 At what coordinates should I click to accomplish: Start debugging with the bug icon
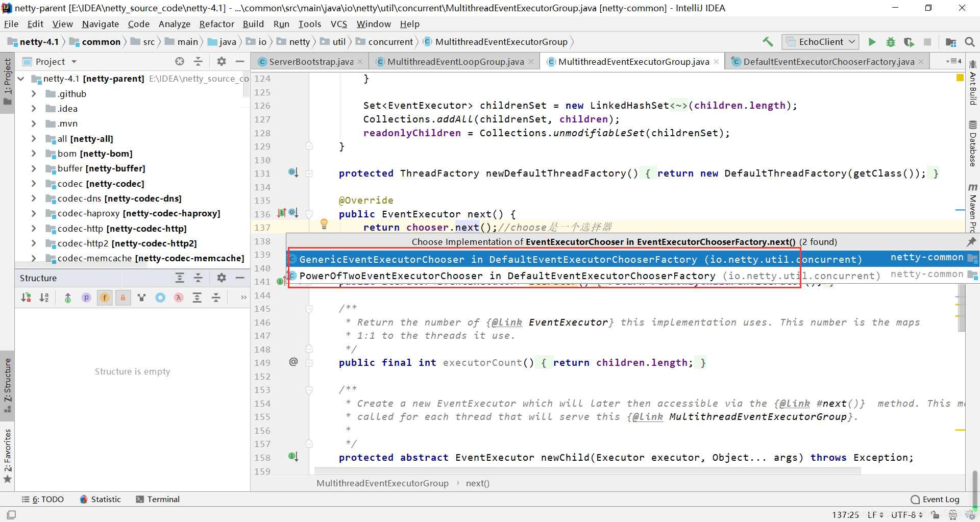pyautogui.click(x=891, y=42)
